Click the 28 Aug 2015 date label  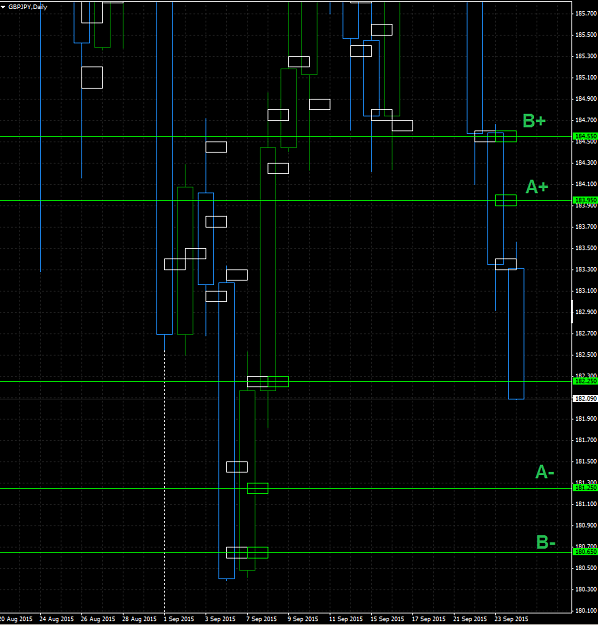click(140, 619)
